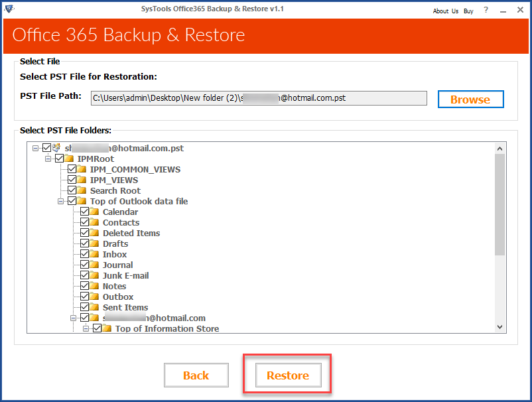The image size is (532, 402).
Task: Click the PST file icon at tree root
Action: (x=56, y=148)
